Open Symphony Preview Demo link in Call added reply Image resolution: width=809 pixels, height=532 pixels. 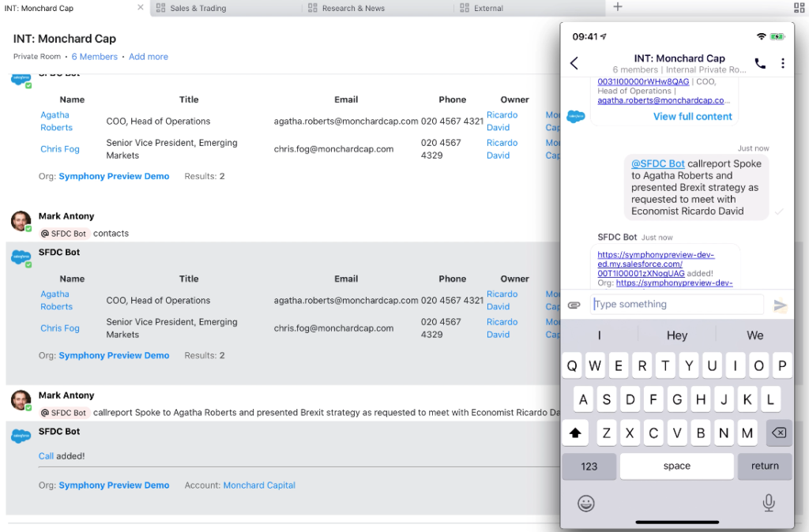[114, 485]
